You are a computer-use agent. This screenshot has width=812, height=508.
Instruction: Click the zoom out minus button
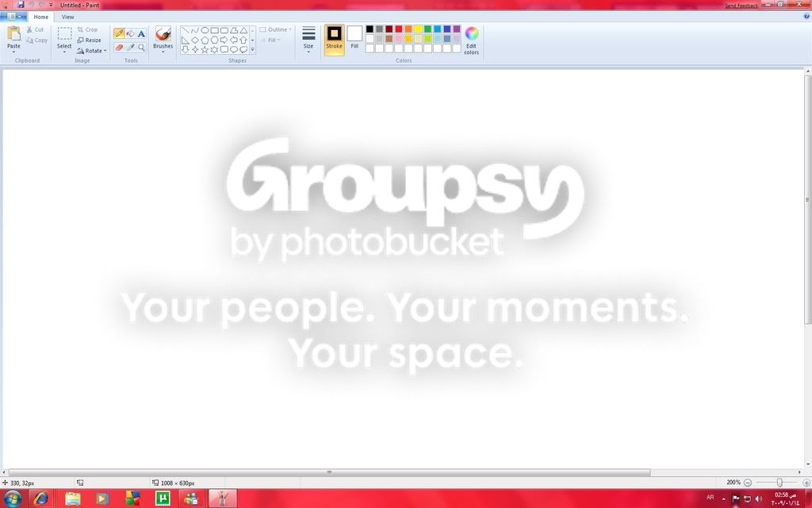point(747,483)
